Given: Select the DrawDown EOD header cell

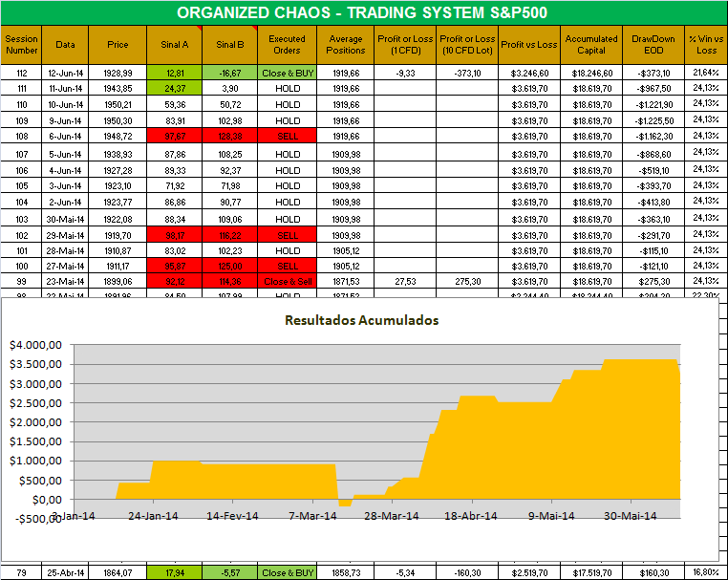Looking at the screenshot, I should point(653,45).
